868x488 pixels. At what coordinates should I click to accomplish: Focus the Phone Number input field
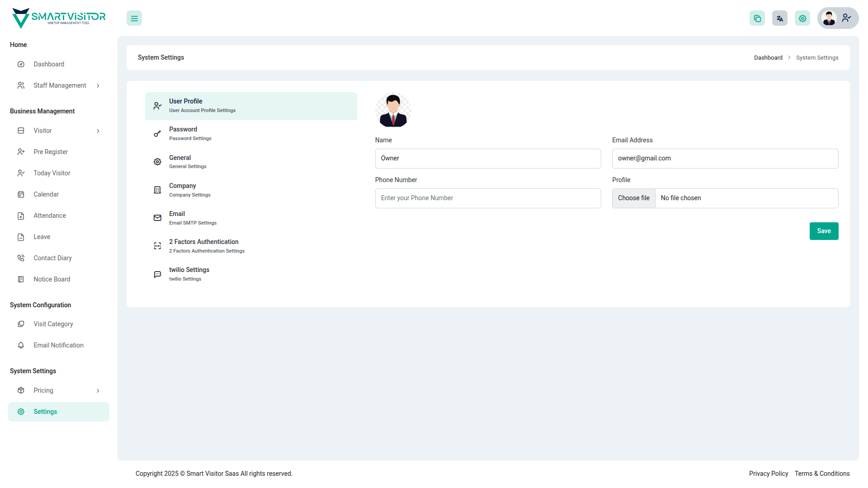(488, 198)
